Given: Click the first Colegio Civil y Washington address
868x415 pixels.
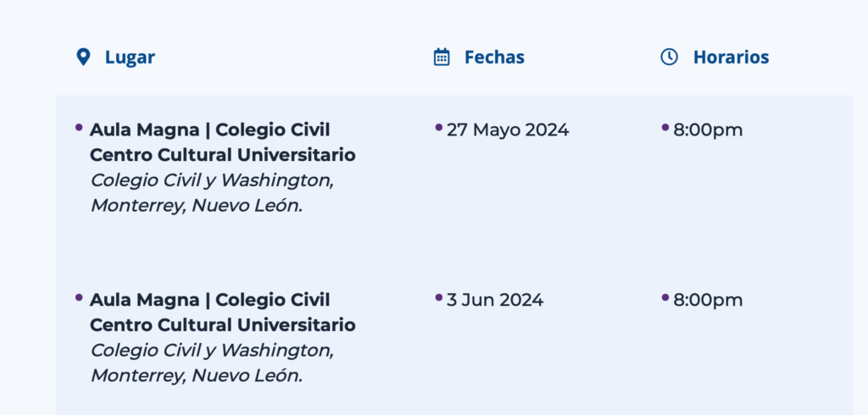Looking at the screenshot, I should (x=212, y=181).
